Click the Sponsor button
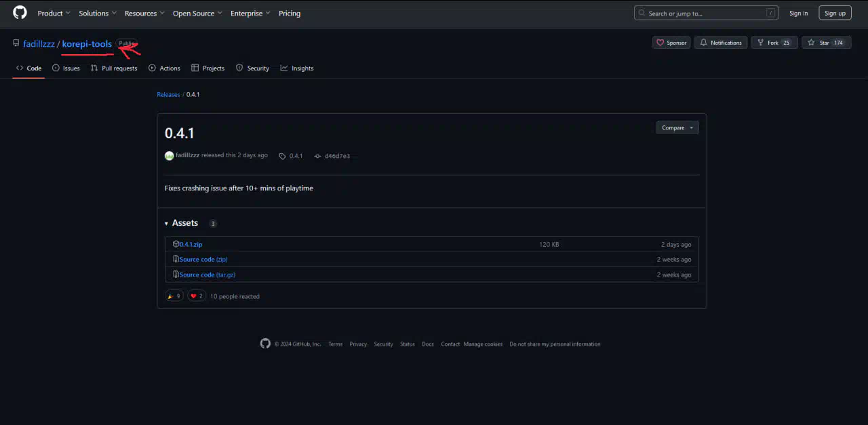Image resolution: width=868 pixels, height=425 pixels. coord(671,43)
